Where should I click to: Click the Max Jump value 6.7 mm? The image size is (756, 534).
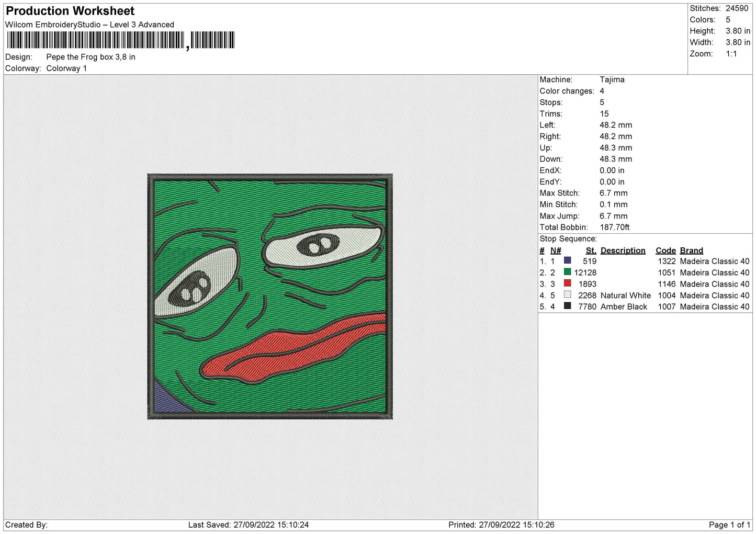tap(614, 216)
